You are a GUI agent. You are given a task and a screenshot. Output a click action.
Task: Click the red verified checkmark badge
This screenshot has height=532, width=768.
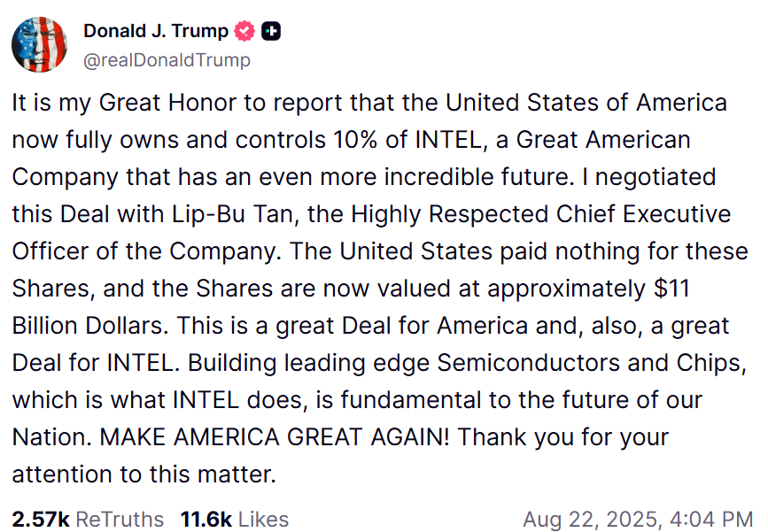(x=245, y=31)
